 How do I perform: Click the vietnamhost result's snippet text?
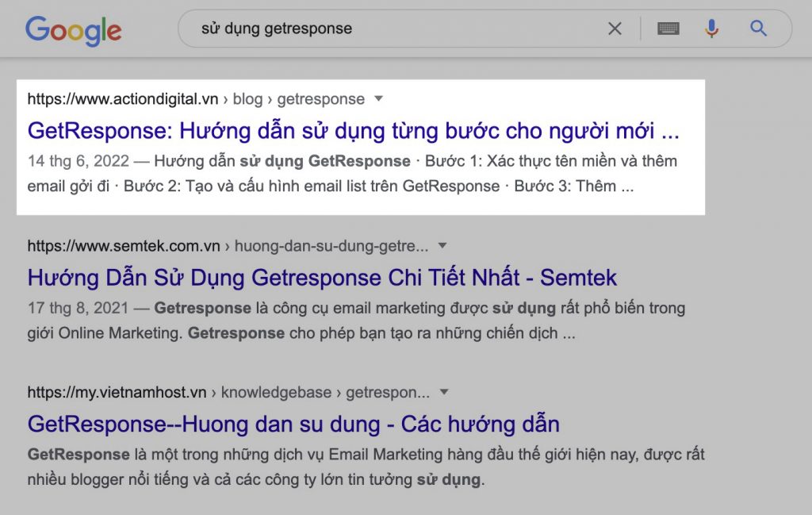click(x=365, y=467)
